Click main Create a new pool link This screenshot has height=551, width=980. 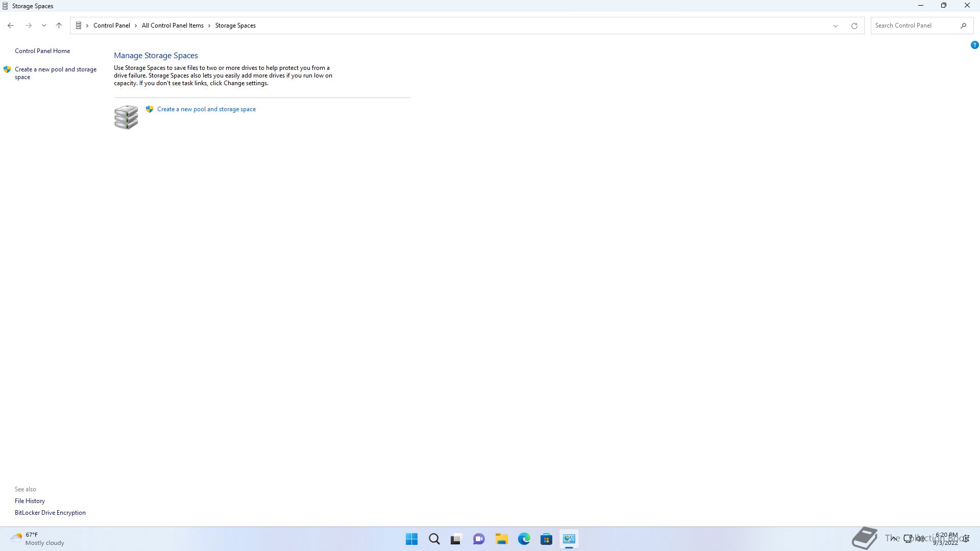[206, 109]
